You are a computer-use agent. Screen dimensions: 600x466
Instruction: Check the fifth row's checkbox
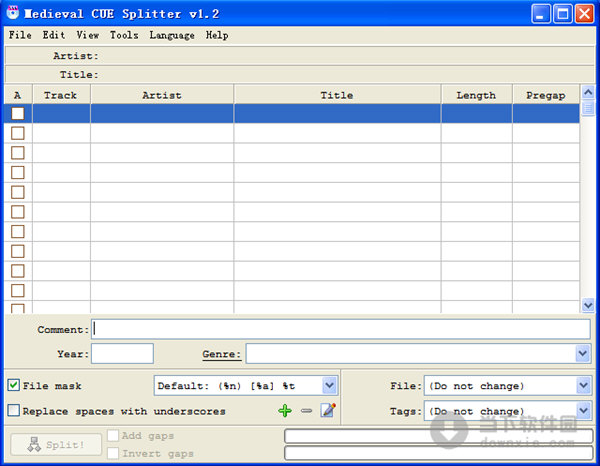18,192
